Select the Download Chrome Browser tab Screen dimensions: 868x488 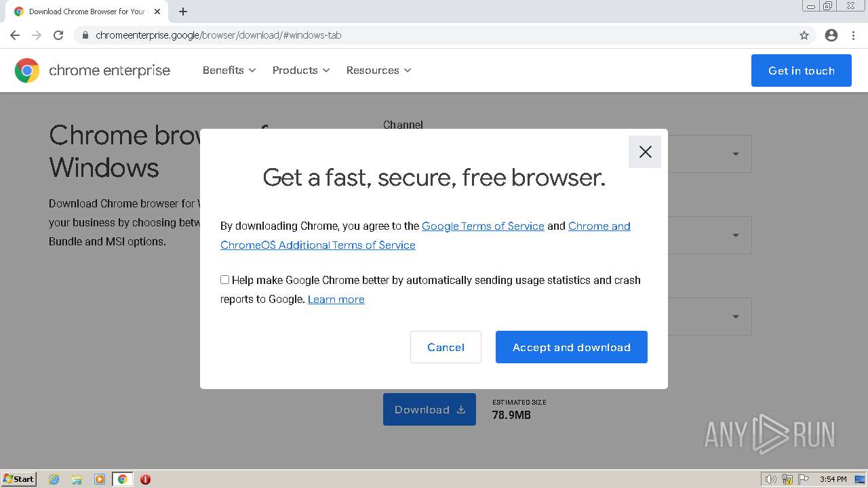[x=87, y=12]
